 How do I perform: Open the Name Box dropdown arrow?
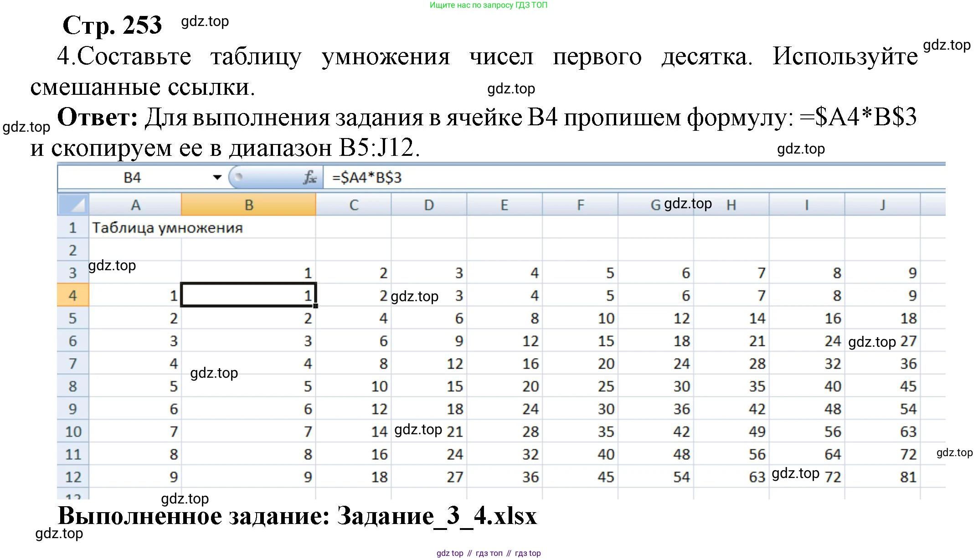tap(217, 177)
